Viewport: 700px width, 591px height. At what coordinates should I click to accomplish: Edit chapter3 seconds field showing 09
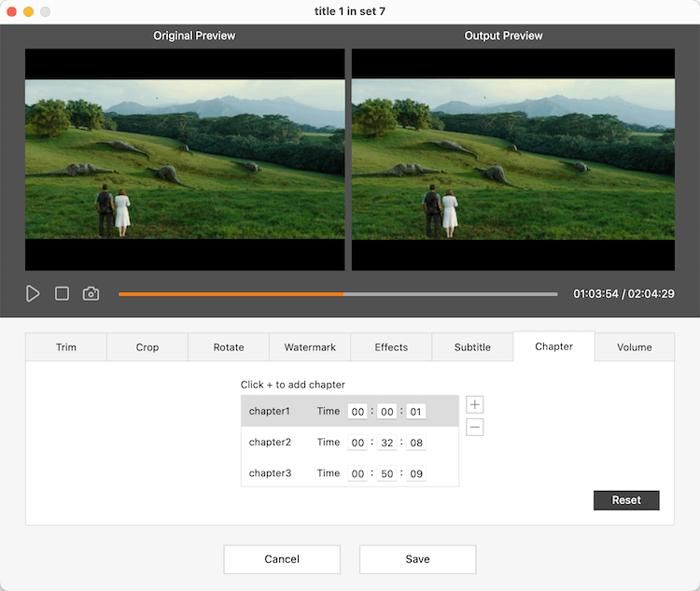pos(416,473)
